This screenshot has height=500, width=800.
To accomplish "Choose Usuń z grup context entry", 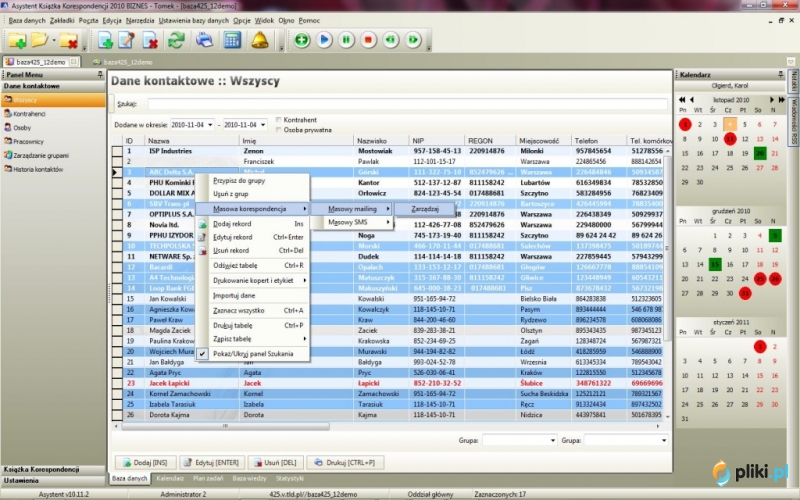I will [x=253, y=194].
